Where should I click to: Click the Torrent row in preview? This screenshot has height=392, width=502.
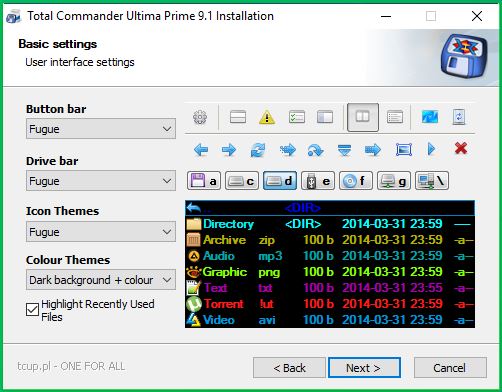[330, 304]
